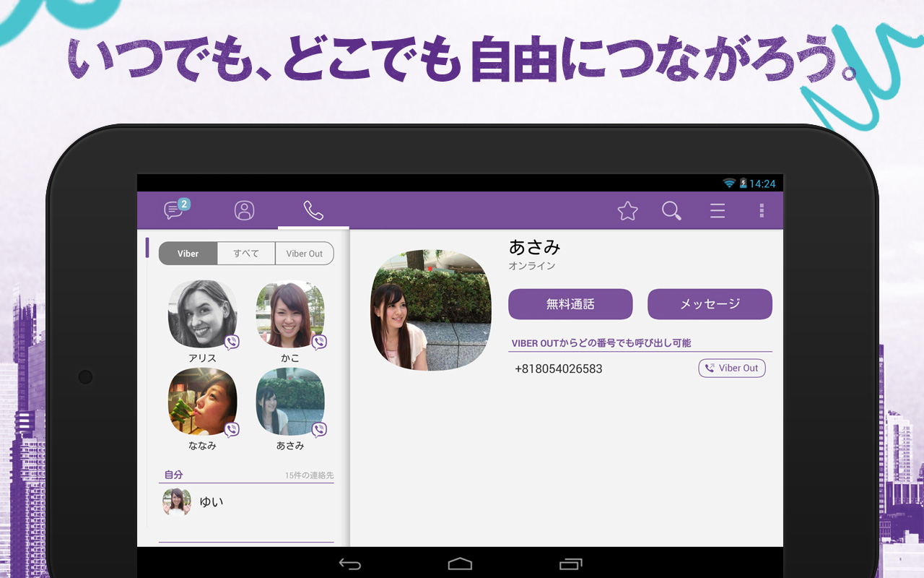The height and width of the screenshot is (578, 924).
Task: Tap the Viber badge on アリス
Action: [232, 342]
